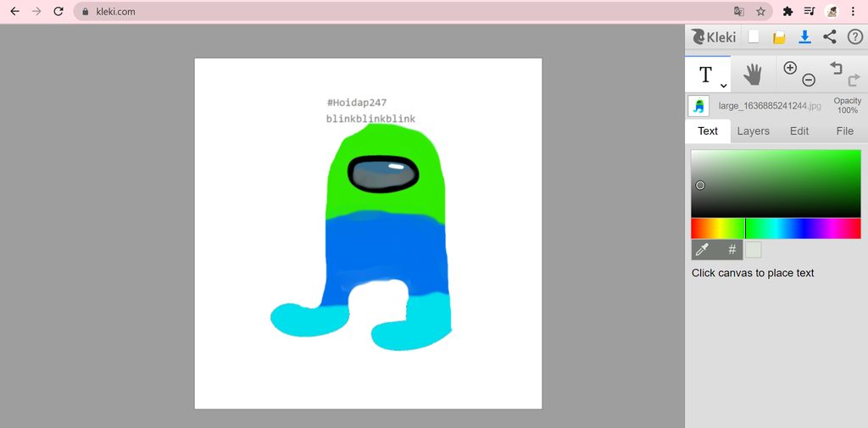This screenshot has height=428, width=868.
Task: Switch to the Text tab
Action: (708, 131)
